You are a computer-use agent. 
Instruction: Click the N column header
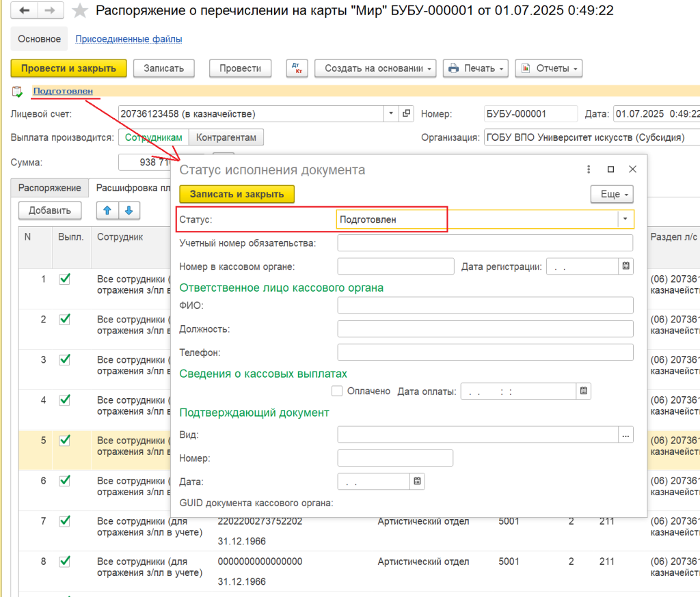36,248
